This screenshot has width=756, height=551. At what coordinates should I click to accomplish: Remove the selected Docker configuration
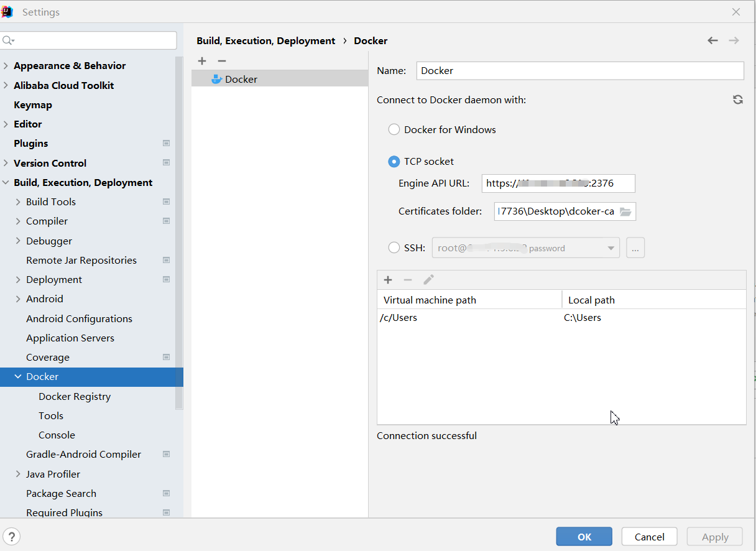click(222, 61)
